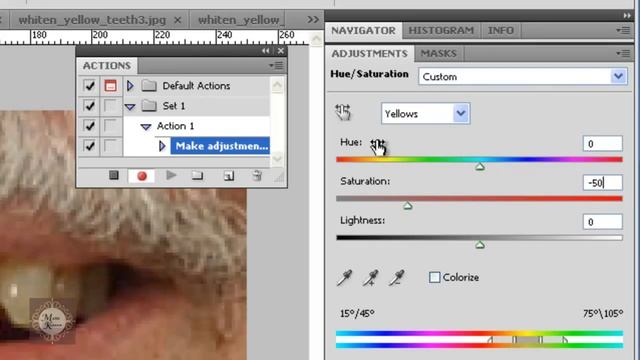Create new action icon in Actions panel
This screenshot has height=360, width=640.
pyautogui.click(x=229, y=176)
